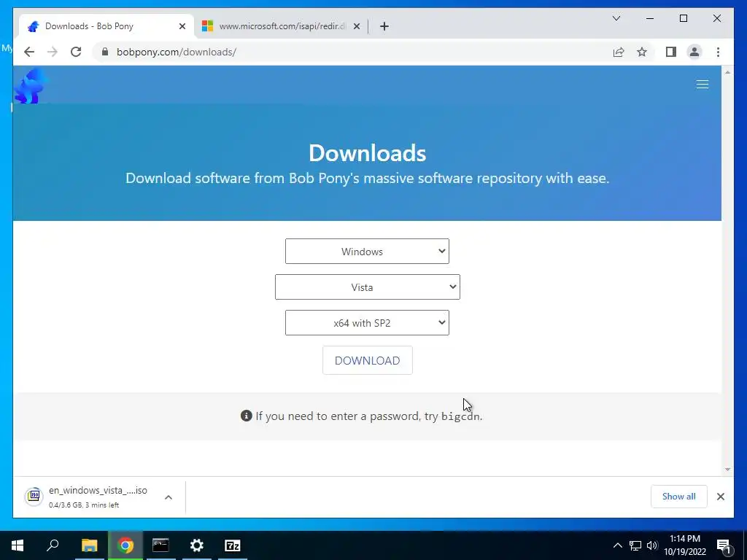747x560 pixels.
Task: Click the page scrollbar down arrow
Action: [727, 470]
